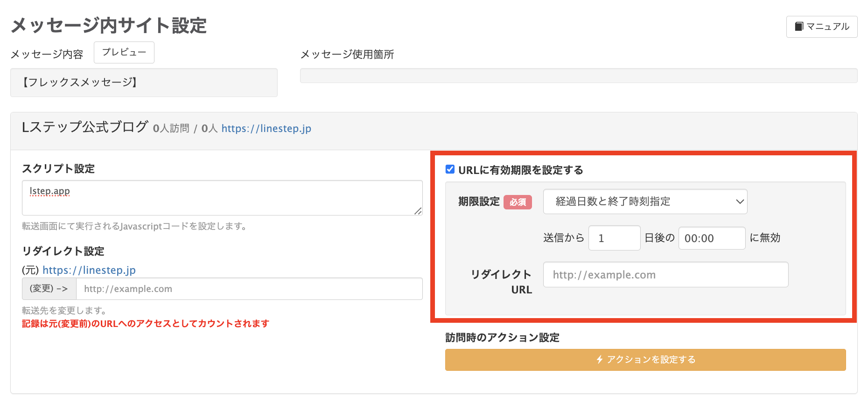Click the スクリプト設定 textarea with lstep.app
The width and height of the screenshot is (868, 403).
click(x=222, y=198)
